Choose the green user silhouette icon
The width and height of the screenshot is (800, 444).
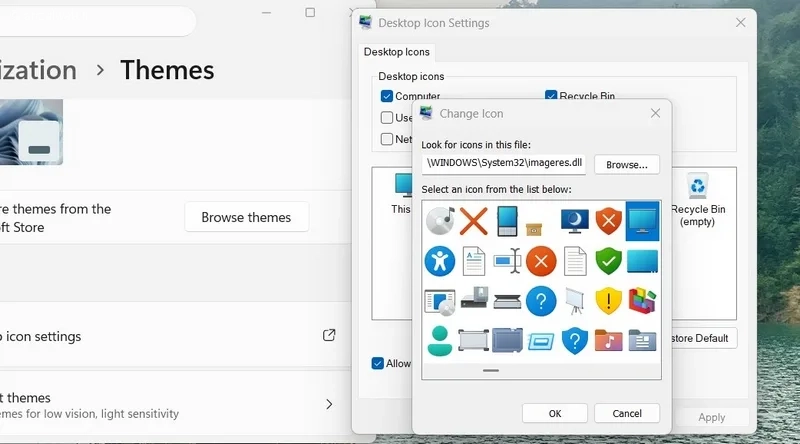pos(440,340)
